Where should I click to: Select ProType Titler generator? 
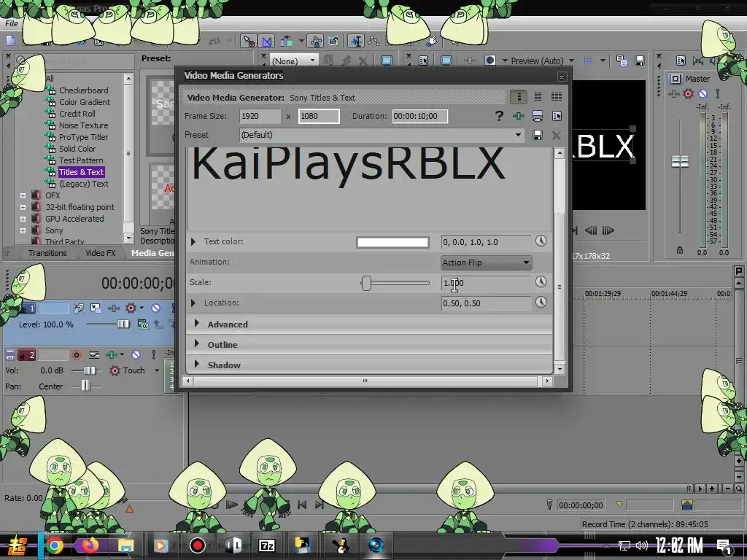pos(83,137)
